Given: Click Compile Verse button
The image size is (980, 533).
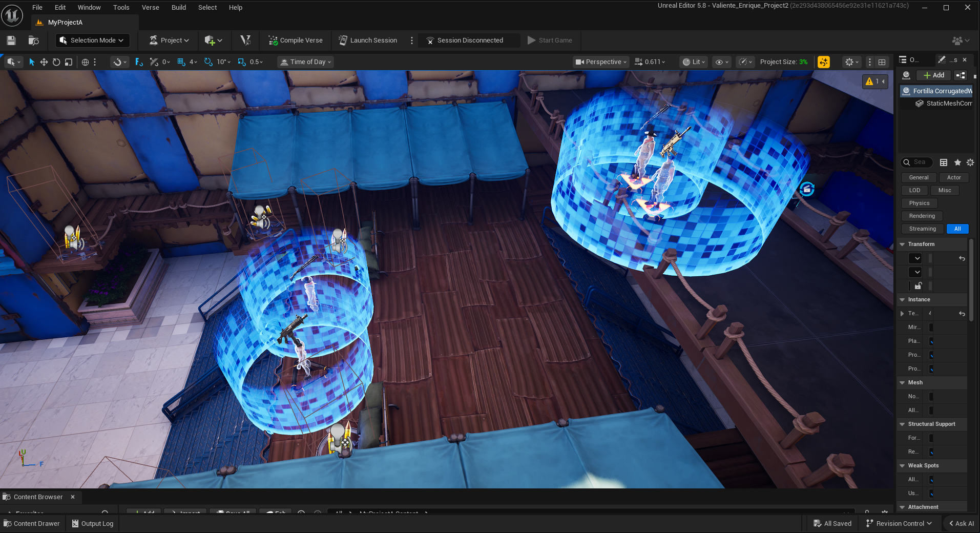Looking at the screenshot, I should coord(296,40).
